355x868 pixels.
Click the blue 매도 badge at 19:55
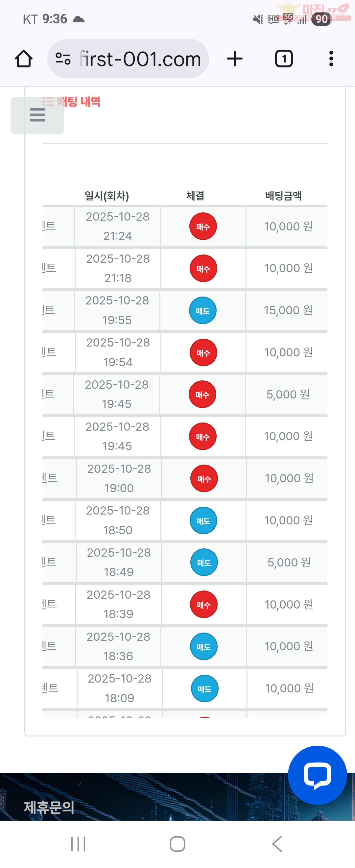202,310
